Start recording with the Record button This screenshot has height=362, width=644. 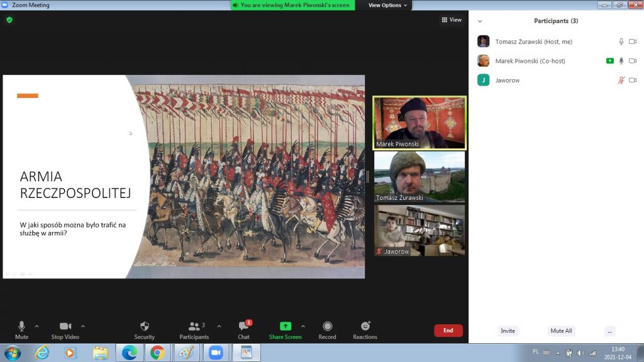[327, 329]
